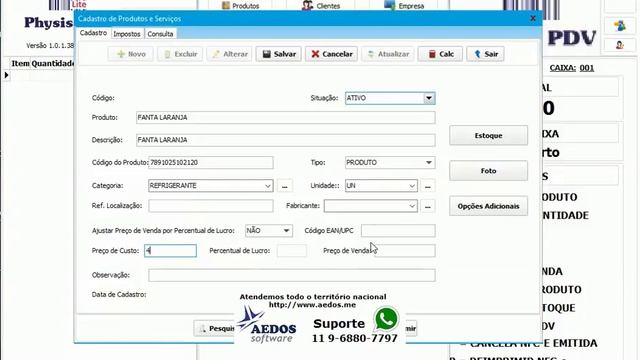Expand the Categoria dropdown showing REFRIGERANTE
Screen dimensions: 640x360
click(x=268, y=186)
